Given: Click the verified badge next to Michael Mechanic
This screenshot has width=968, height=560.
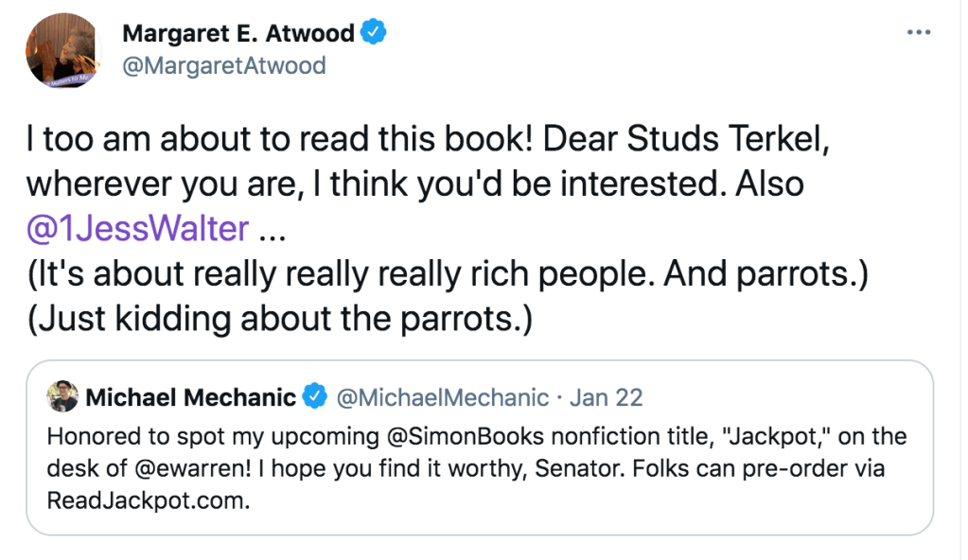Looking at the screenshot, I should (315, 398).
